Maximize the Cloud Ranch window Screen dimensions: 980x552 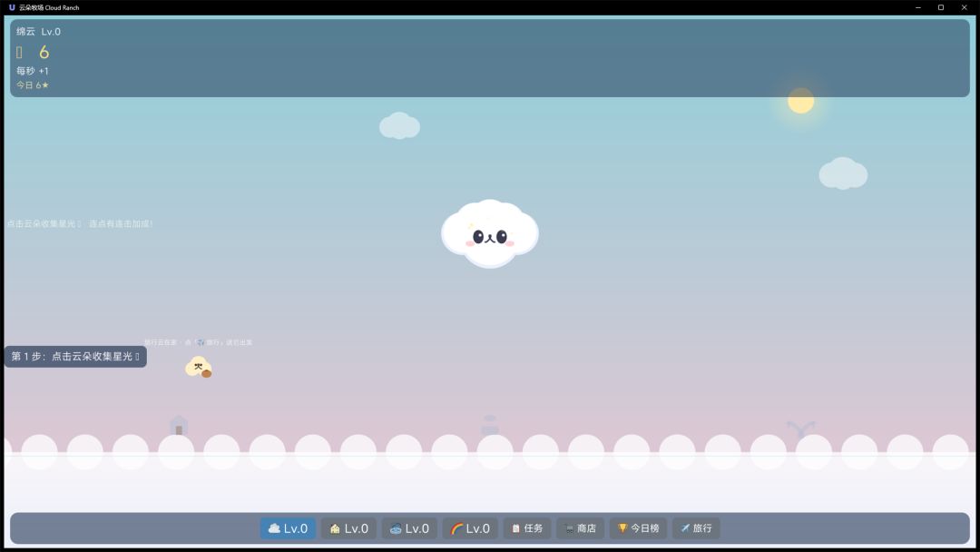(x=941, y=7)
